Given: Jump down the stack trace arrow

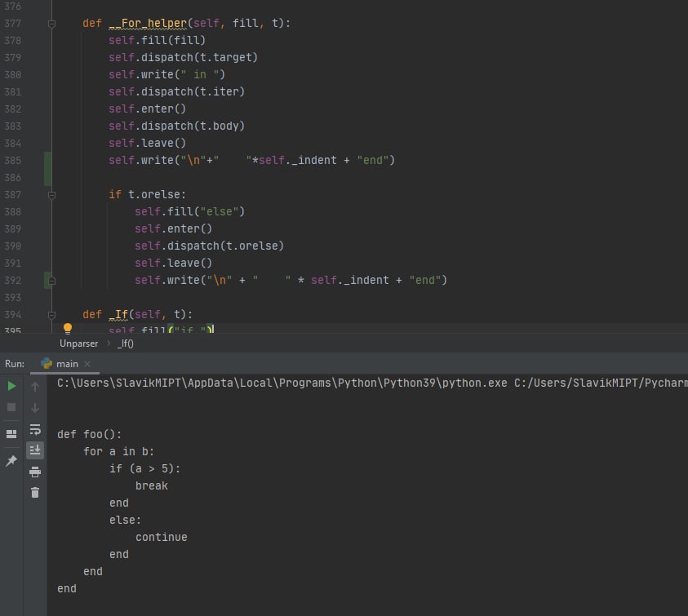Looking at the screenshot, I should pos(35,408).
